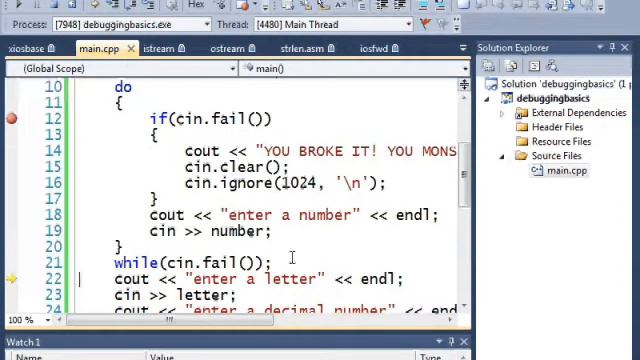The image size is (640, 360).
Task: Remove the breakpoint on line 12
Action: pyautogui.click(x=12, y=119)
